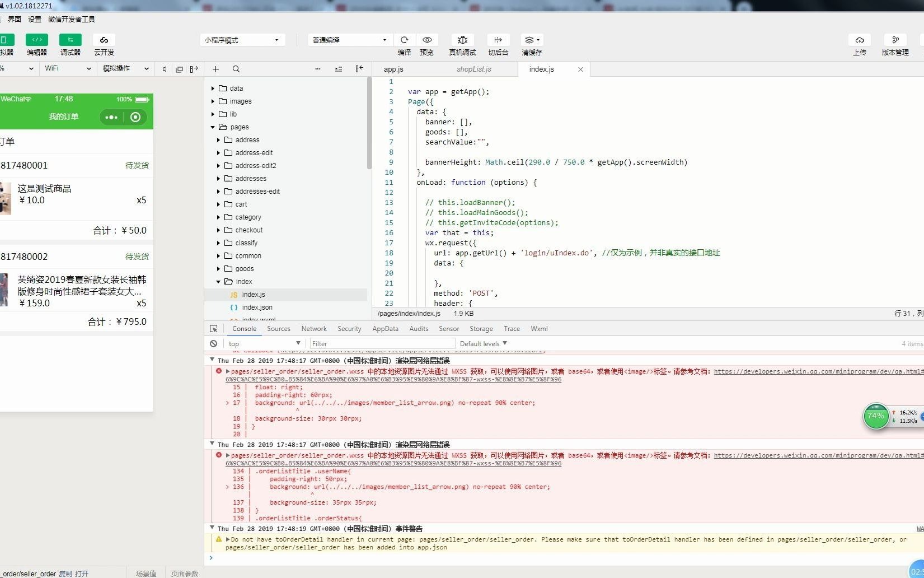The height and width of the screenshot is (578, 924).
Task: Tap the 这是测试商品 order item
Action: 77,199
